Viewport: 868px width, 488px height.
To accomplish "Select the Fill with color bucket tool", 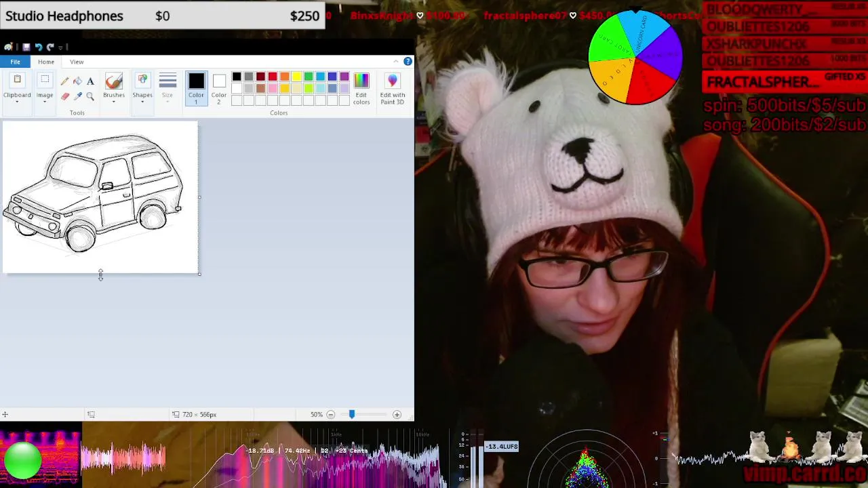I will pyautogui.click(x=77, y=81).
